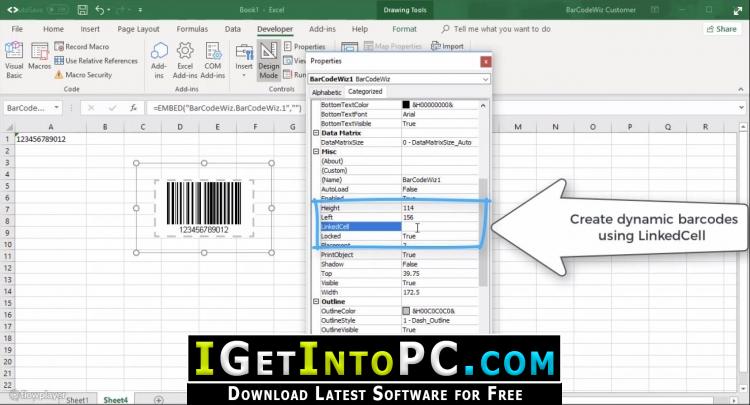This screenshot has height=405, width=750.
Task: Select column D header
Action: 180,127
